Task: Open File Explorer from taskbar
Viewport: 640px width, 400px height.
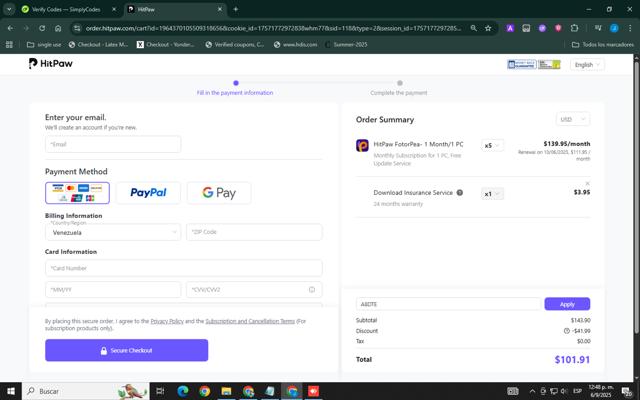Action: pos(226,391)
